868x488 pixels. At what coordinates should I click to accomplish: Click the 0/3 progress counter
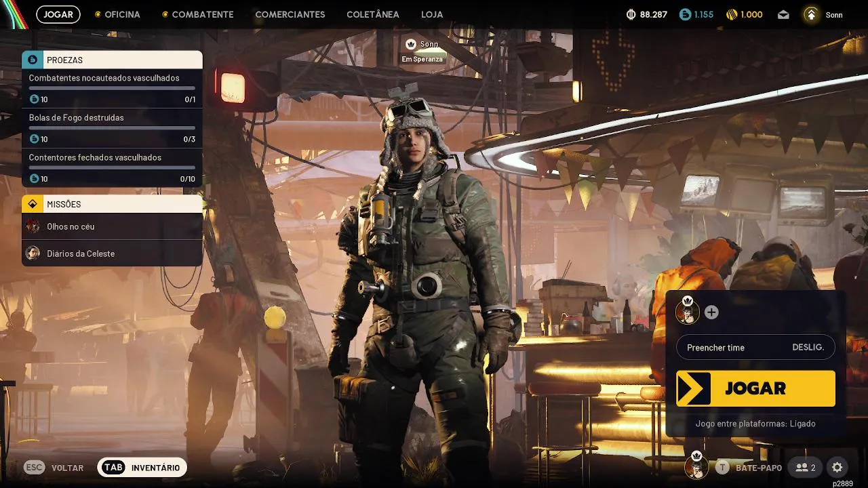(x=189, y=140)
